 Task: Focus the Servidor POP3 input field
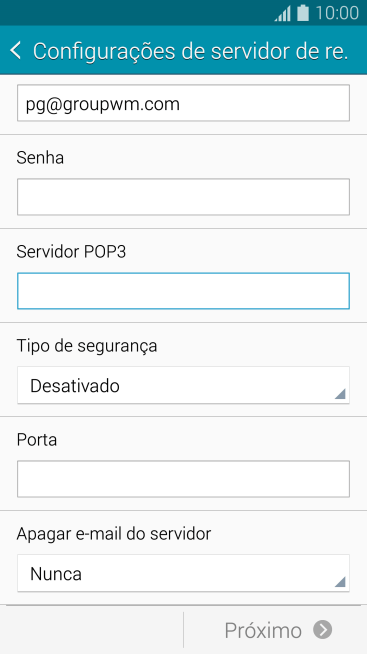click(183, 291)
